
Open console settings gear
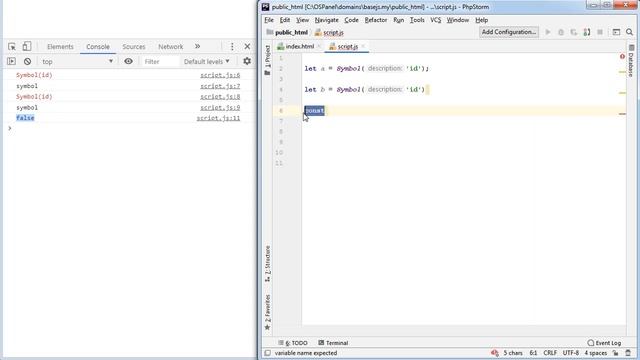pyautogui.click(x=247, y=62)
